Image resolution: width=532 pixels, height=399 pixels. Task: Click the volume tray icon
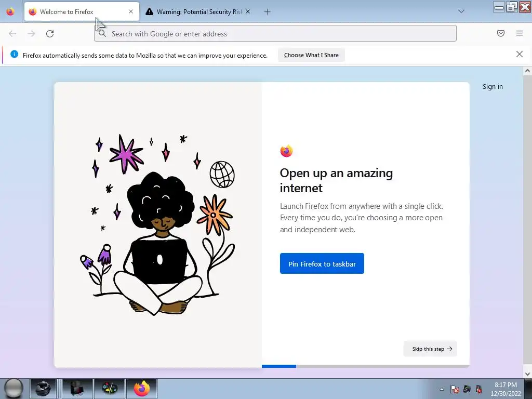pyautogui.click(x=478, y=389)
